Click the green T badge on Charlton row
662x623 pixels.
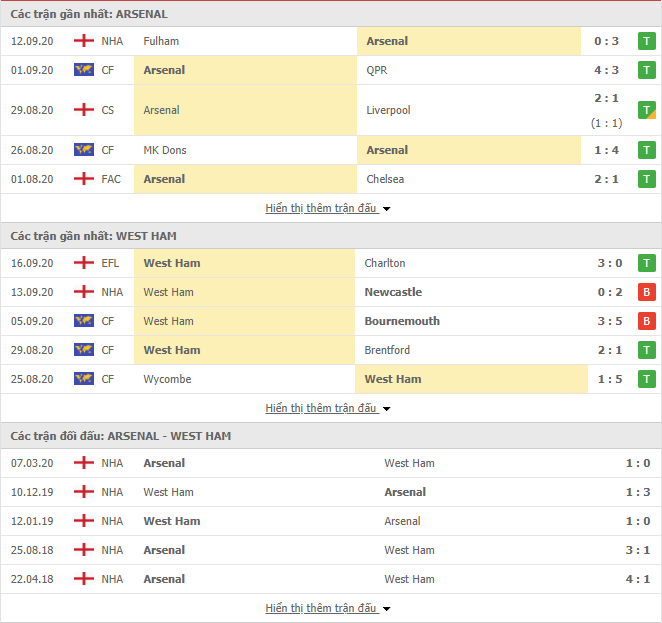click(x=646, y=263)
